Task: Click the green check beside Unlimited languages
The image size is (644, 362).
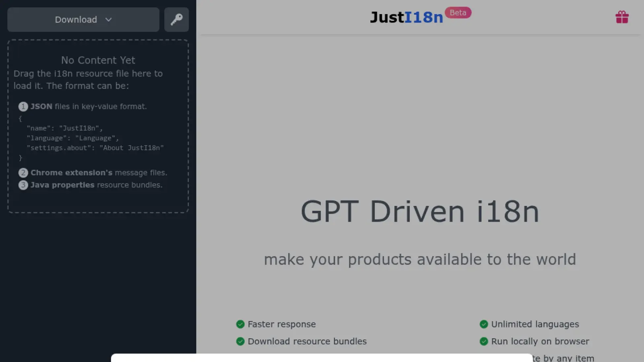Action: [483, 324]
